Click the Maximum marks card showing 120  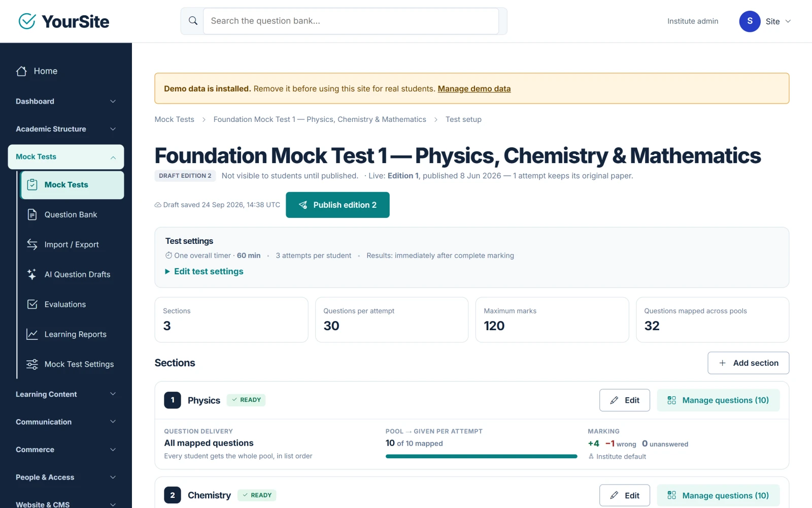click(552, 320)
